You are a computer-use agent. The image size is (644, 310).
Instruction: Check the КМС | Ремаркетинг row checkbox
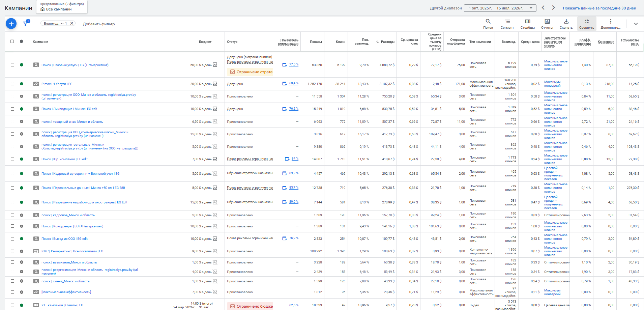[12, 251]
